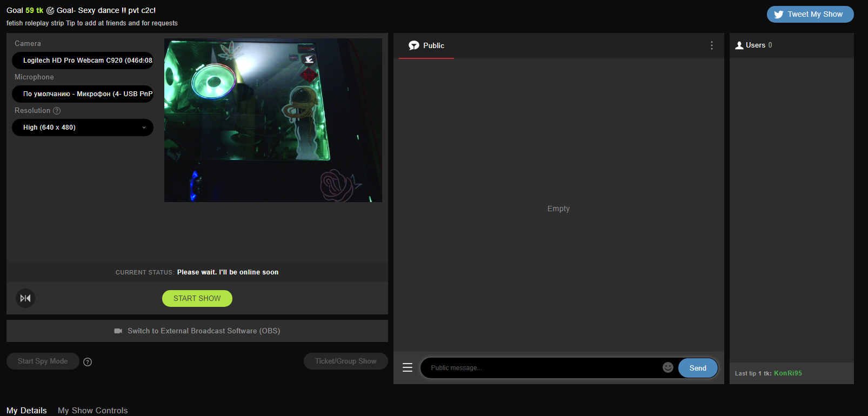This screenshot has width=868, height=416.
Task: Open the emoji smiley picker
Action: (x=668, y=367)
